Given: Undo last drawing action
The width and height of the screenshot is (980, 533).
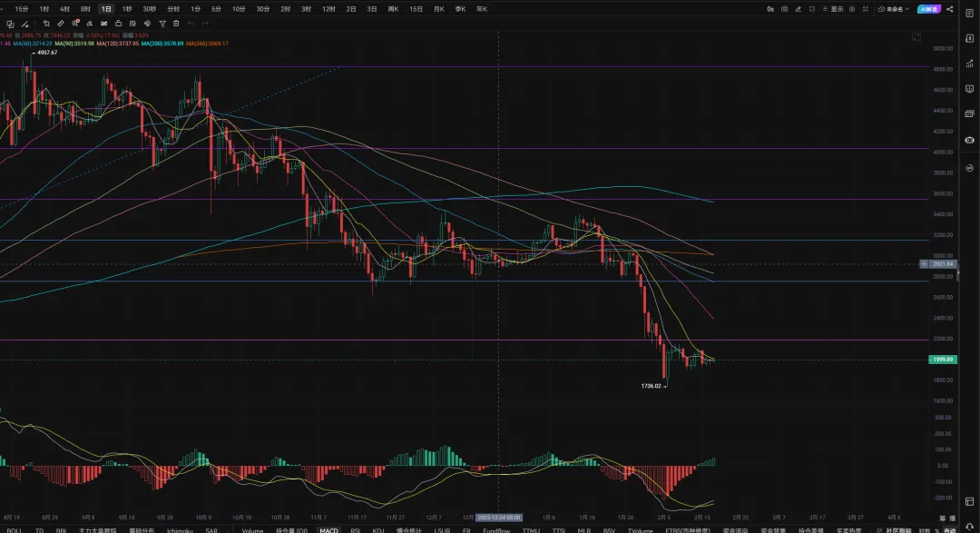Looking at the screenshot, I should [x=191, y=23].
